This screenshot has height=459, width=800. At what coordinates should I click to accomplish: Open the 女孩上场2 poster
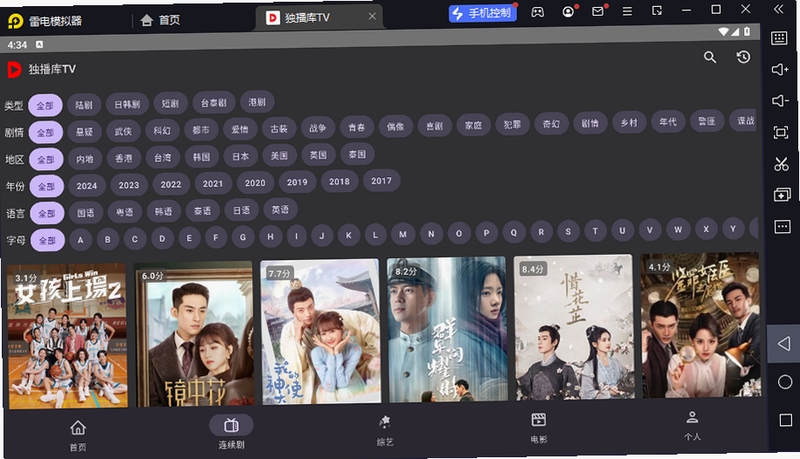click(68, 336)
